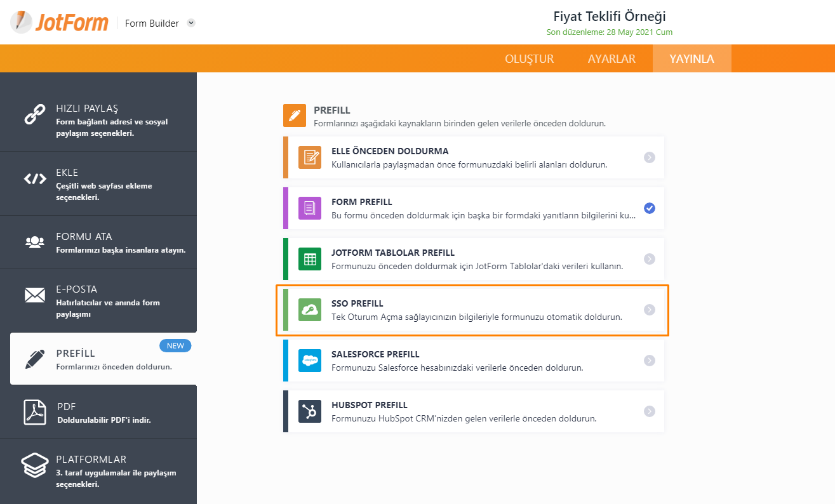Click the PDF document icon in sidebar
Viewport: 835px width, 504px height.
34,412
